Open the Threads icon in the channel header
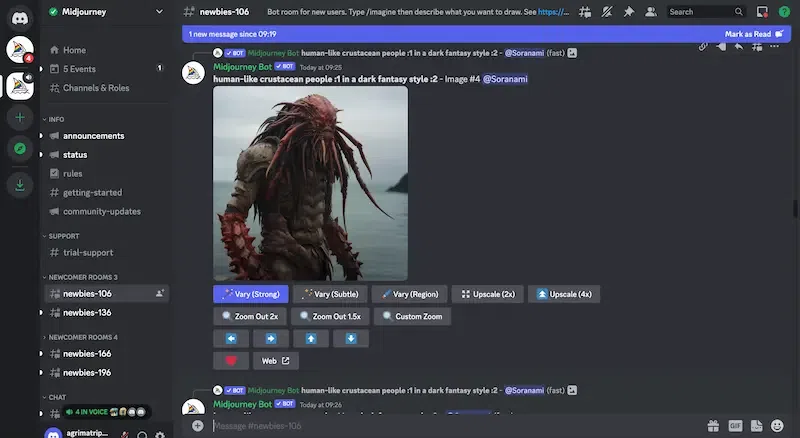The image size is (800, 438). [585, 12]
